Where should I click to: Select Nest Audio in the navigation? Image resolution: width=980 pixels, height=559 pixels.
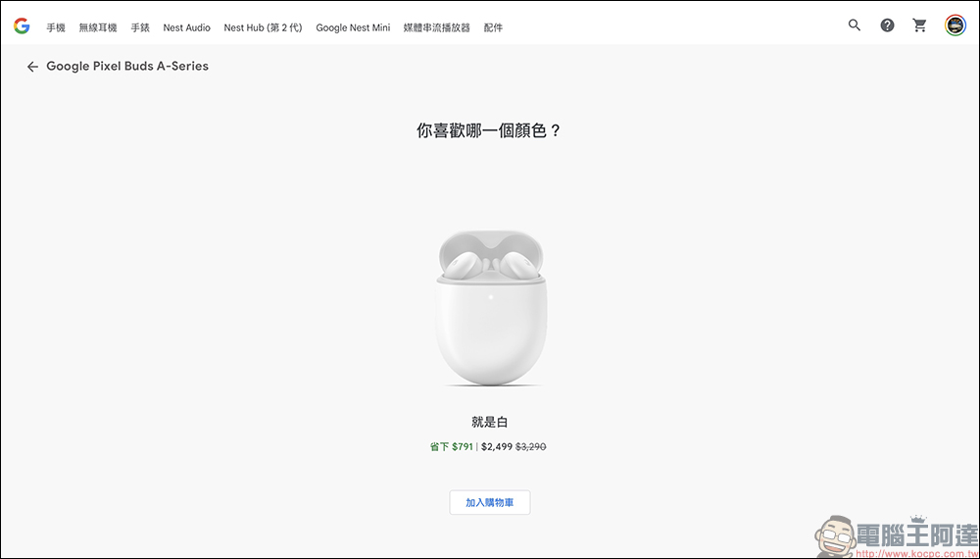click(187, 27)
